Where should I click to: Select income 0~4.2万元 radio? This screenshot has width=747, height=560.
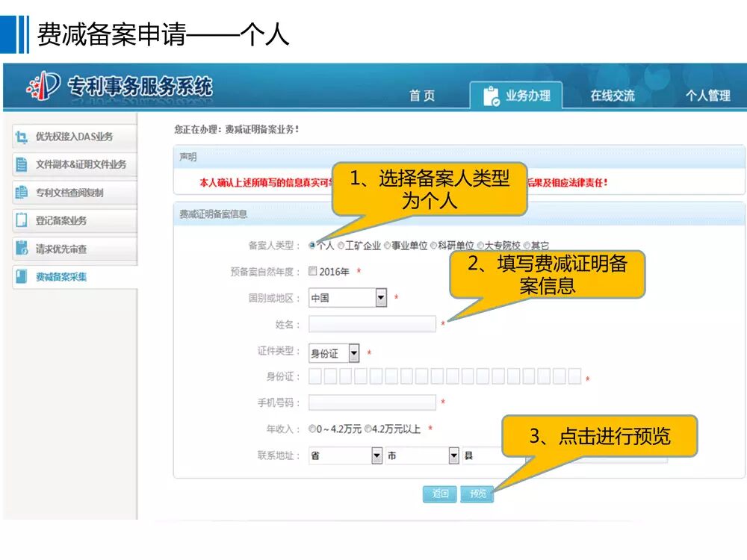tap(312, 429)
